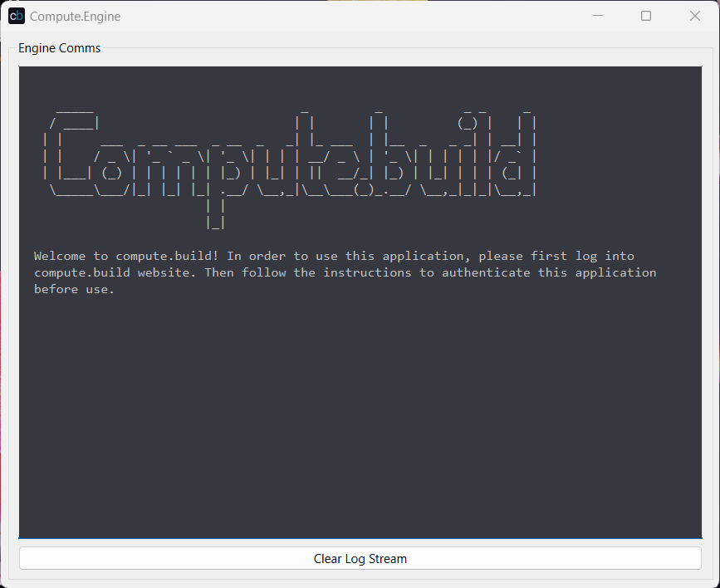The height and width of the screenshot is (588, 720).
Task: Click the ASCII letter p descender
Action: coord(215,212)
